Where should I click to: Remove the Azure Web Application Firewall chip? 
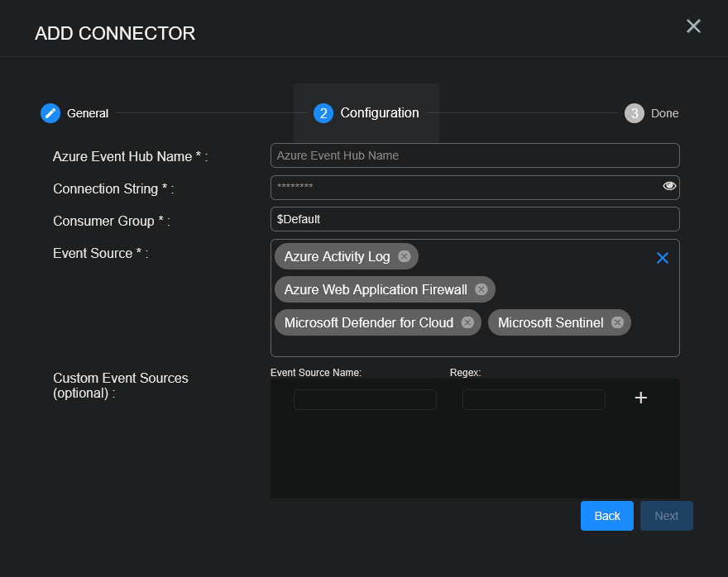coord(481,289)
